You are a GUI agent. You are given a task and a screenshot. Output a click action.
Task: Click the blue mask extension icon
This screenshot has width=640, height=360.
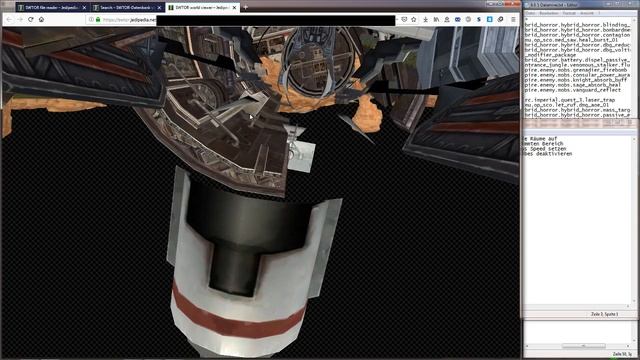click(x=458, y=19)
